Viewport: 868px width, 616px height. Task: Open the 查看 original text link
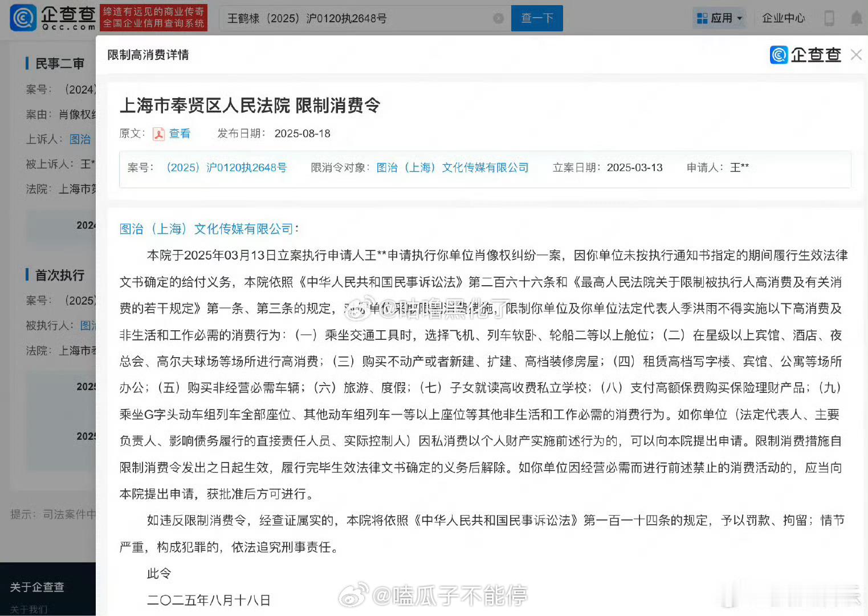pyautogui.click(x=180, y=133)
